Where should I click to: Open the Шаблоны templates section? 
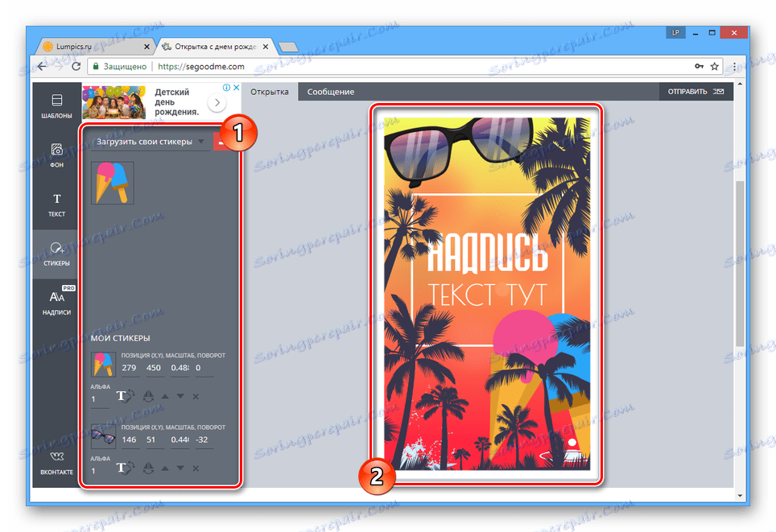coord(56,106)
